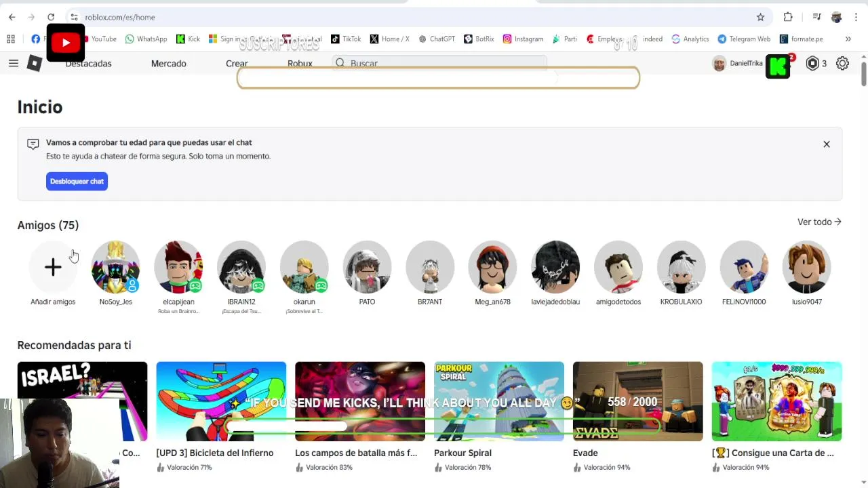This screenshot has height=488, width=868.
Task: Open friend amigodetodos avatar
Action: (618, 267)
